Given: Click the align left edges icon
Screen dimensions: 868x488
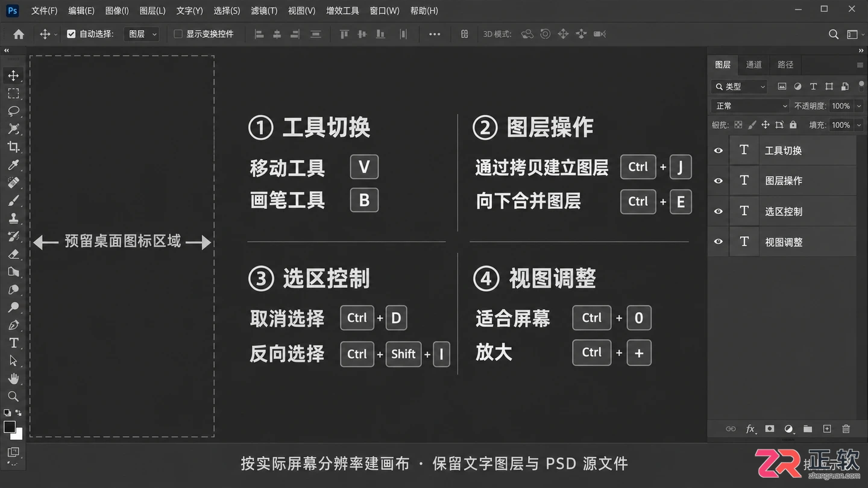Looking at the screenshot, I should point(259,34).
